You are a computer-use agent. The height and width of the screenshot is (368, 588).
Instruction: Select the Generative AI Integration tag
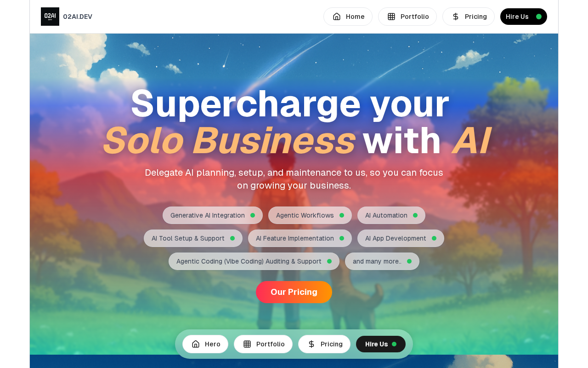tap(213, 215)
